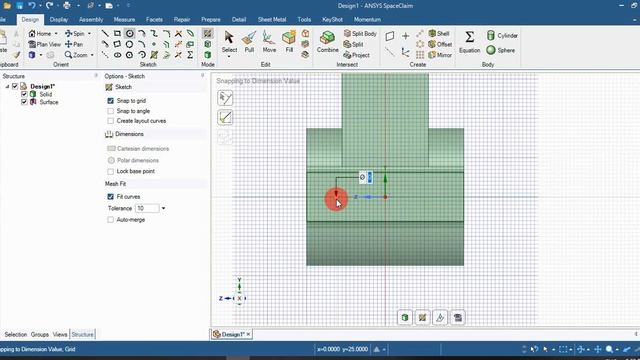The image size is (640, 360).
Task: Click the Split tool in Intersect group
Action: point(353,44)
